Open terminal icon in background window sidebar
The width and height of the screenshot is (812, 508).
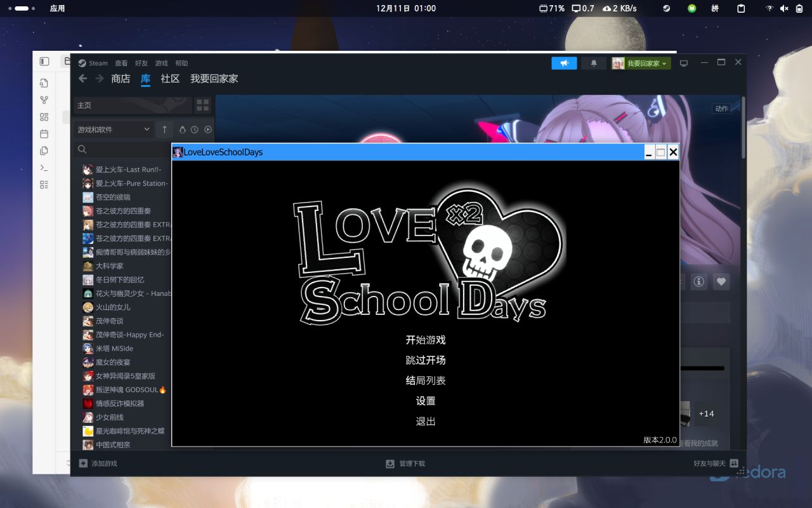(44, 168)
